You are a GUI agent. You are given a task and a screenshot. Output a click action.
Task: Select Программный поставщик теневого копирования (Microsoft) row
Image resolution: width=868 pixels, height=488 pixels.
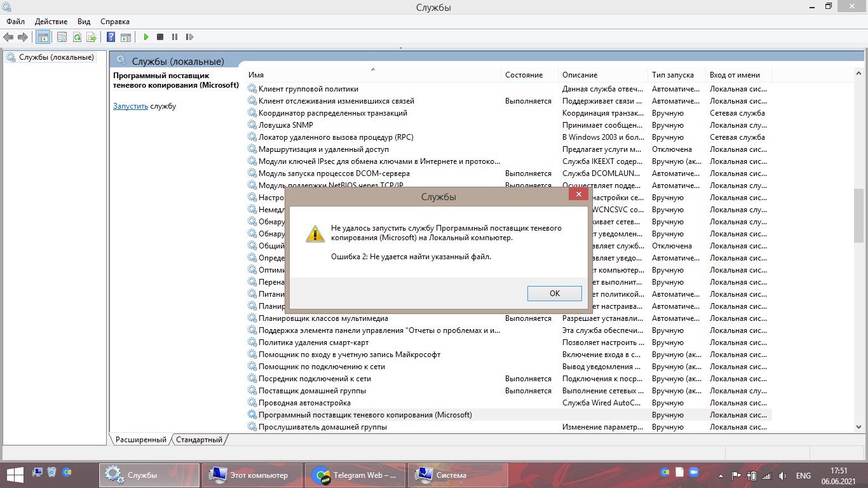510,415
